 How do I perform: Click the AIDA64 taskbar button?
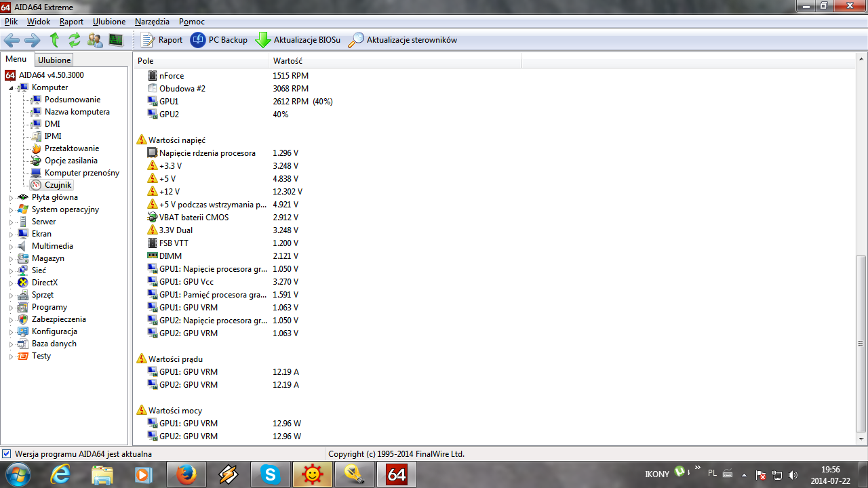[x=397, y=474]
